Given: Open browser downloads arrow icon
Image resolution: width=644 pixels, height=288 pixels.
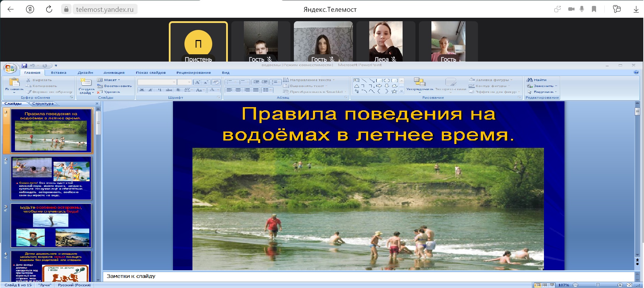Looking at the screenshot, I should 636,9.
